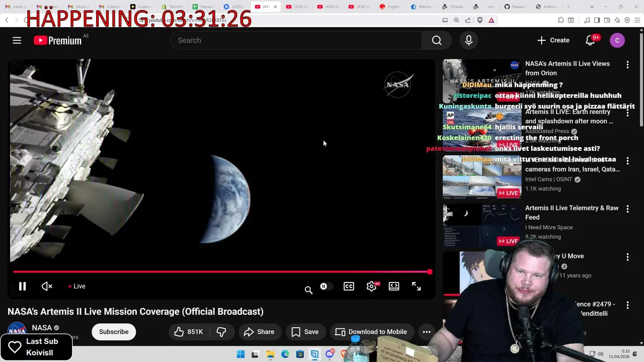This screenshot has height=362, width=644.
Task: Open options for the #2479 video
Action: pos(627,306)
